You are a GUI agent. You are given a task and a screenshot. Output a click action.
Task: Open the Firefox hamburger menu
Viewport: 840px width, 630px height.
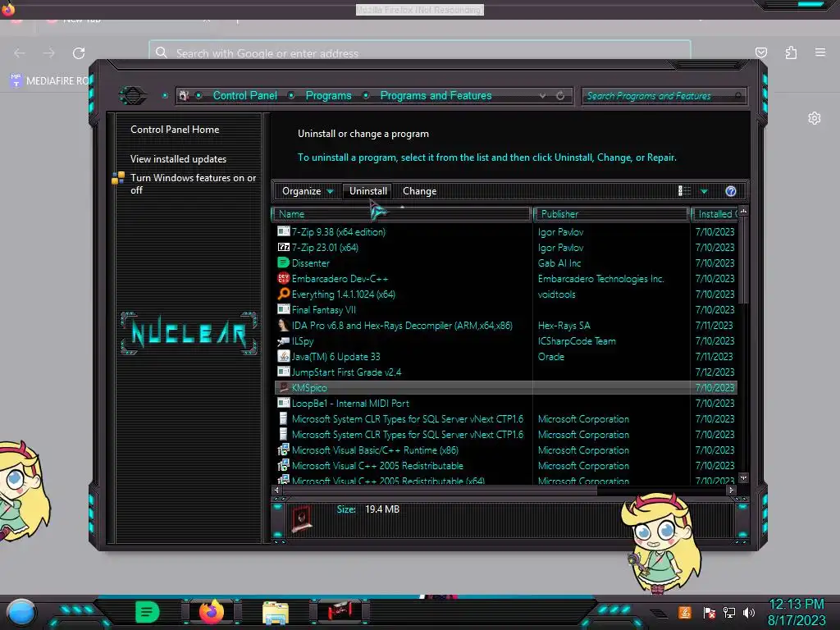[820, 52]
